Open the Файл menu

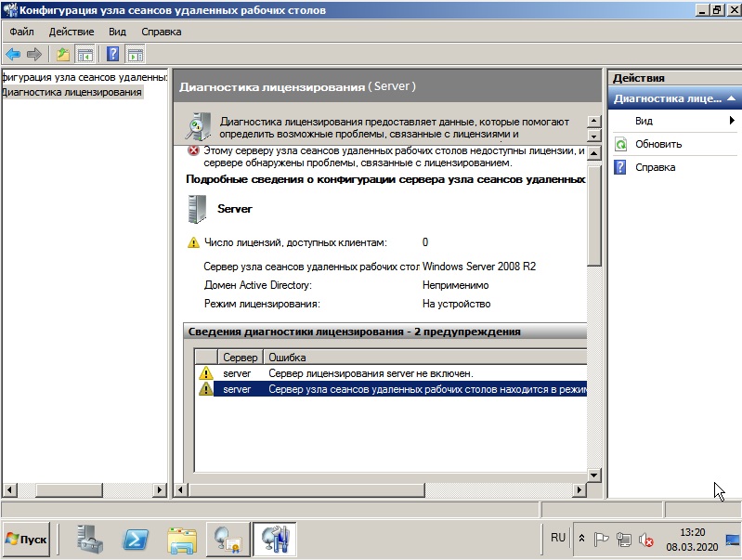(x=21, y=32)
